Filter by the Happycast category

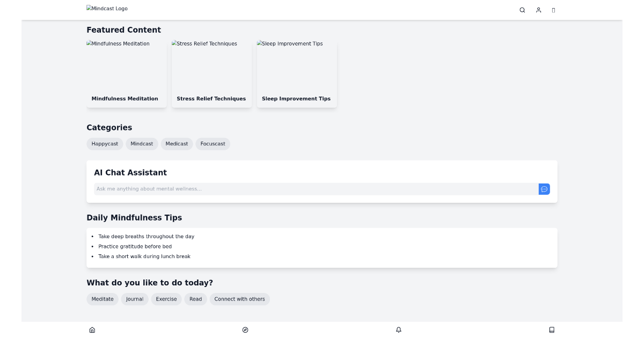point(105,144)
